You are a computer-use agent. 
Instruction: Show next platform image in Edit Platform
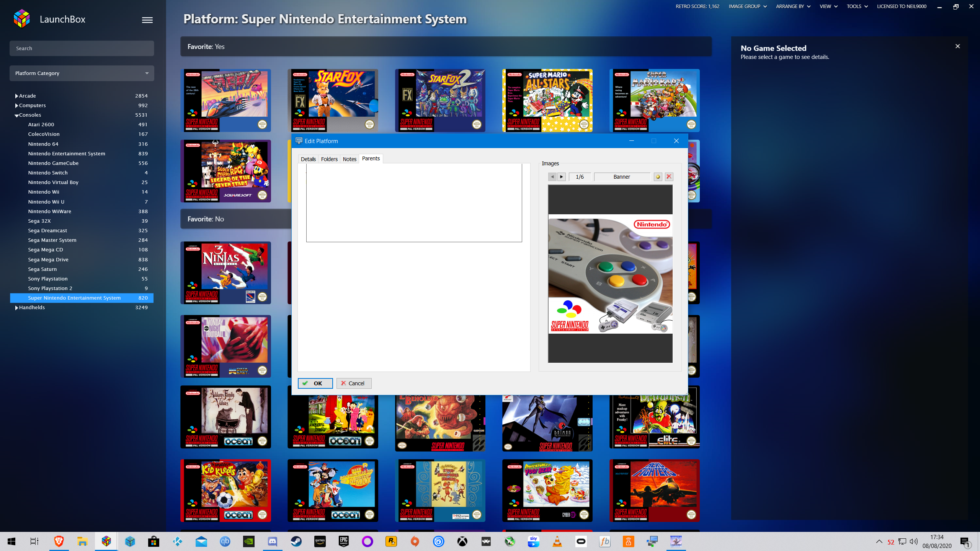(x=562, y=177)
